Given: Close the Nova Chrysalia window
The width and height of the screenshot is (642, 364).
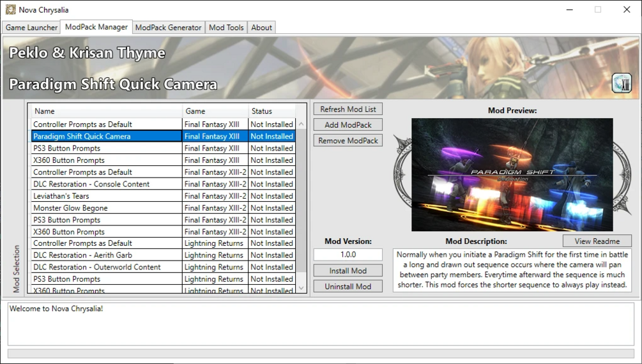Looking at the screenshot, I should point(627,10).
